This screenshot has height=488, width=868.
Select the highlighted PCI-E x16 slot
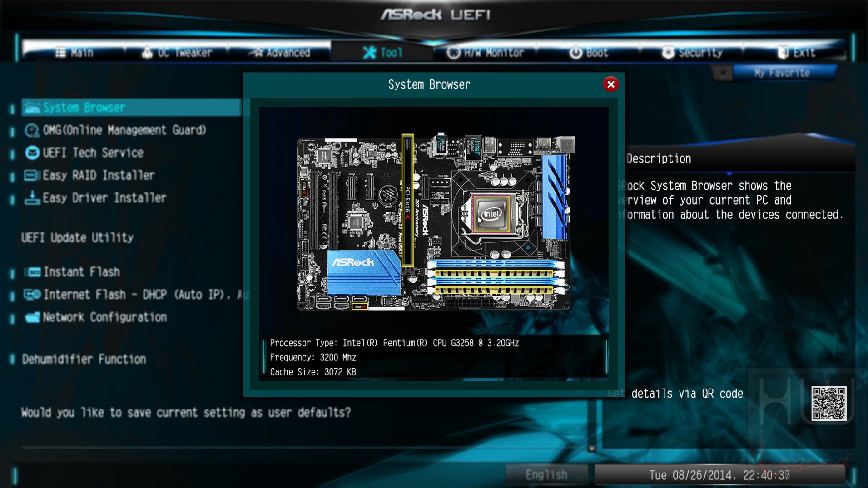407,200
